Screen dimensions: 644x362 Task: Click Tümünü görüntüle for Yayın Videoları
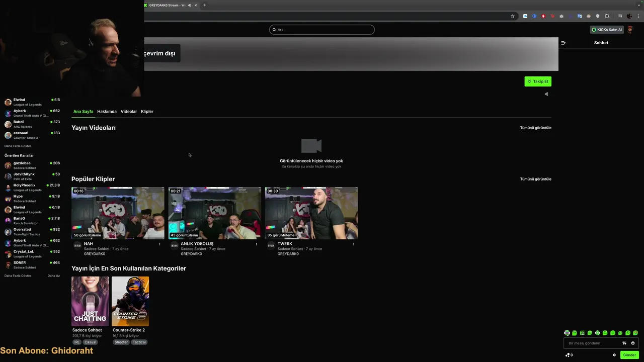click(535, 128)
